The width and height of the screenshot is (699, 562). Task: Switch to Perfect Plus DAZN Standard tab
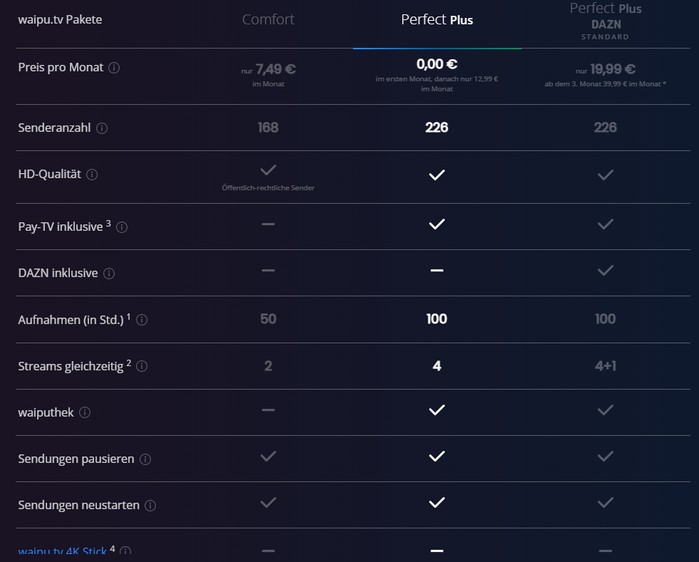pos(605,21)
